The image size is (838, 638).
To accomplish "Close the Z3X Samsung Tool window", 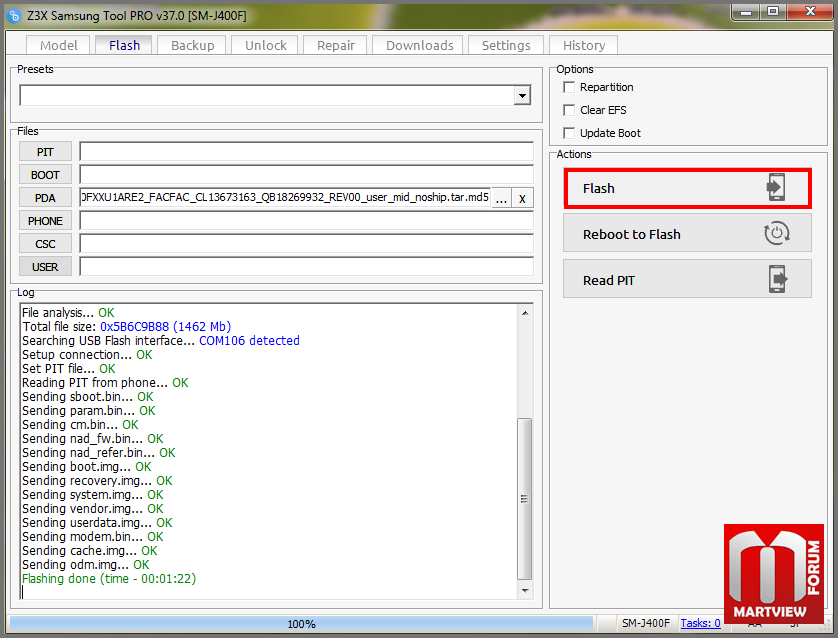I will point(810,12).
